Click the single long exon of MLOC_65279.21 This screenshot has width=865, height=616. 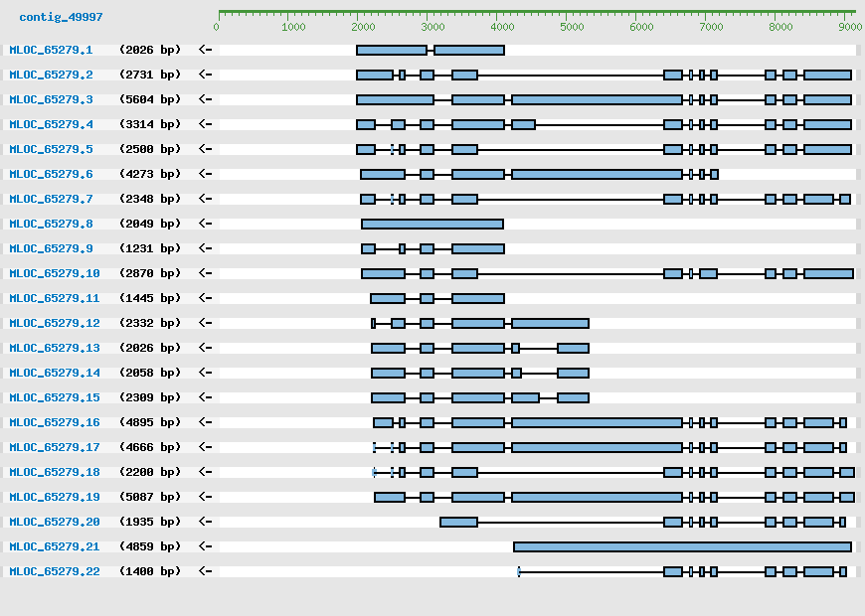tap(682, 546)
